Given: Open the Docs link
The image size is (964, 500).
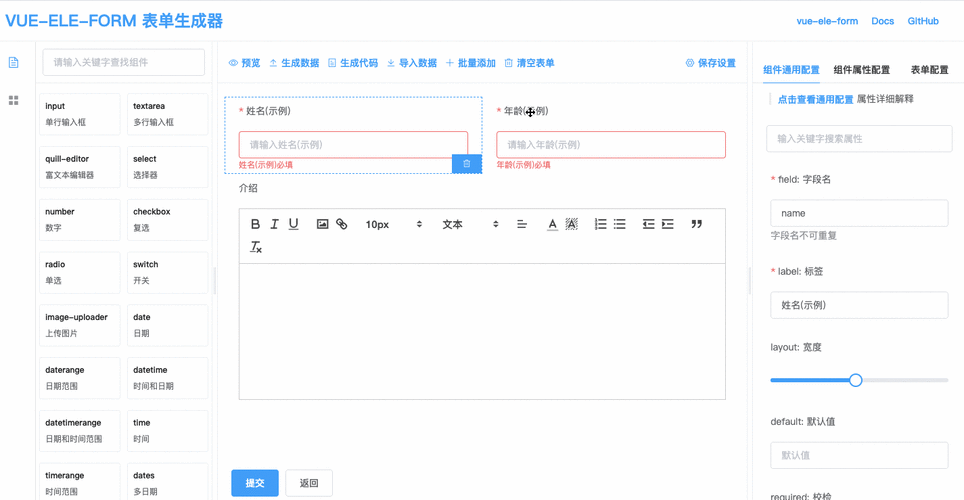Looking at the screenshot, I should point(882,21).
